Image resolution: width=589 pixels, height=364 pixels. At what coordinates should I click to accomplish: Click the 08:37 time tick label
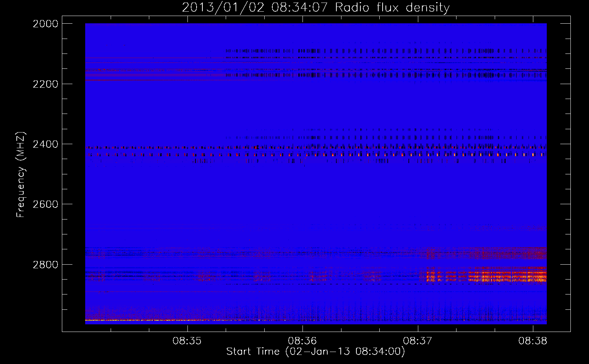(418, 341)
